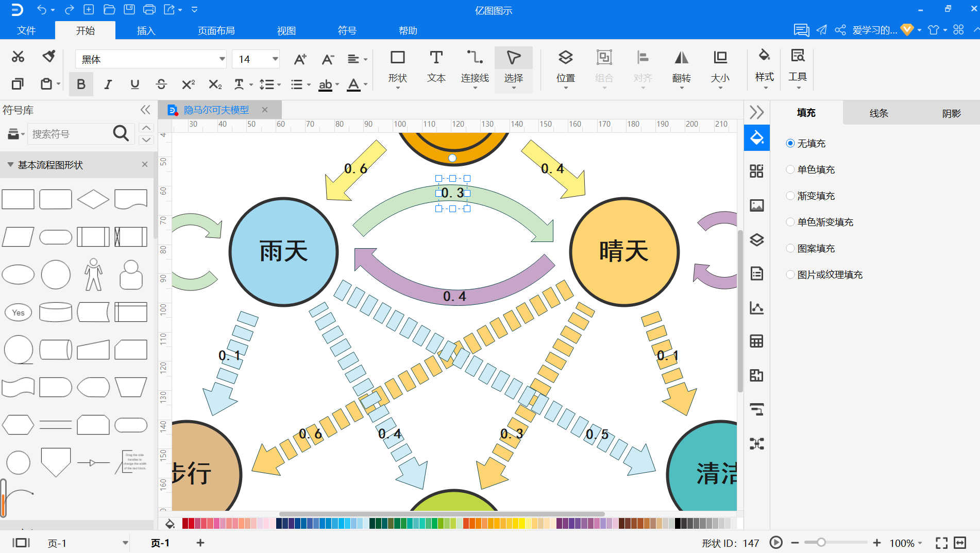Open the image panel icon in sidebar
Screen dimensions: 980x553
coord(757,205)
